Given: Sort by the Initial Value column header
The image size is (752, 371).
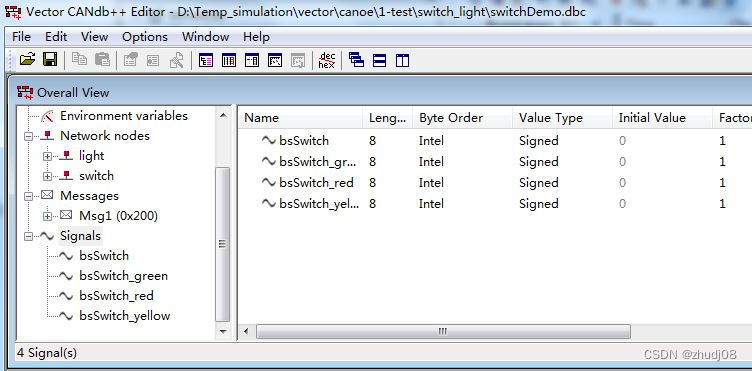Looking at the screenshot, I should click(662, 118).
